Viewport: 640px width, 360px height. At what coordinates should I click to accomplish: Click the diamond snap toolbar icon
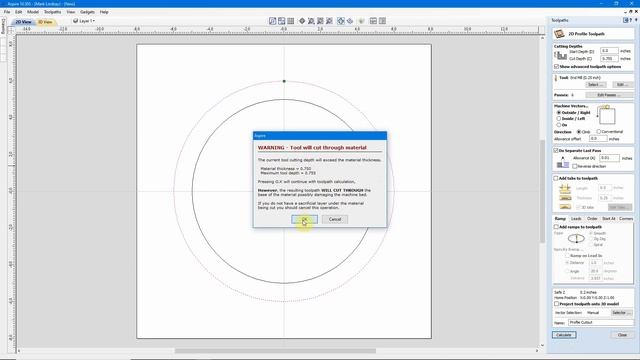point(302,21)
